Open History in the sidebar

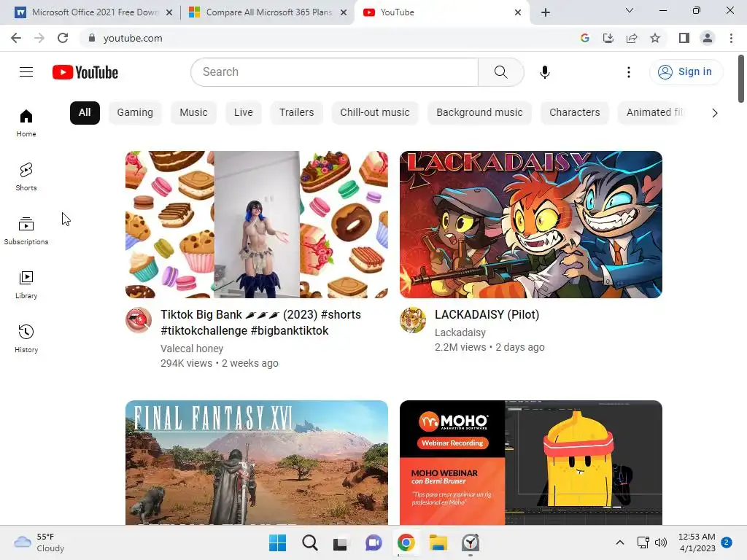coord(26,338)
